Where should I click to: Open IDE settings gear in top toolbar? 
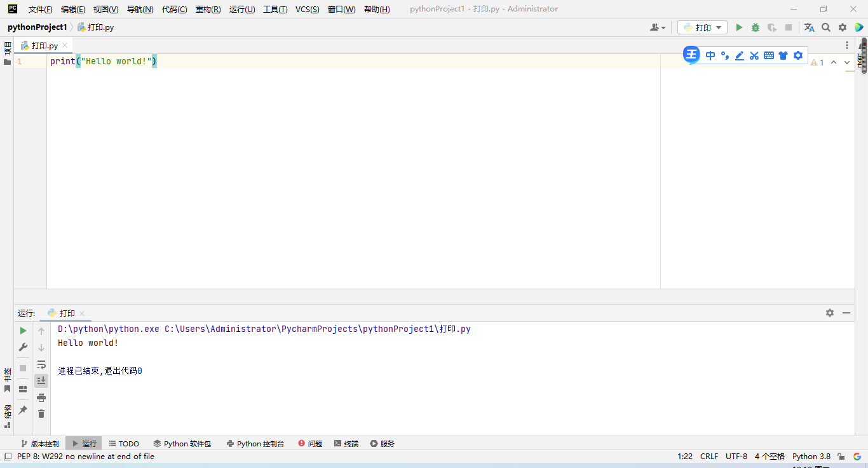[x=843, y=27]
